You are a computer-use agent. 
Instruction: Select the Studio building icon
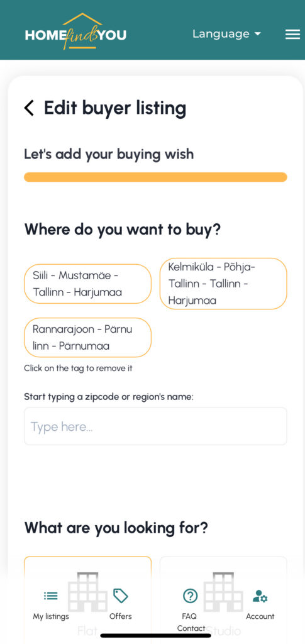(223, 592)
